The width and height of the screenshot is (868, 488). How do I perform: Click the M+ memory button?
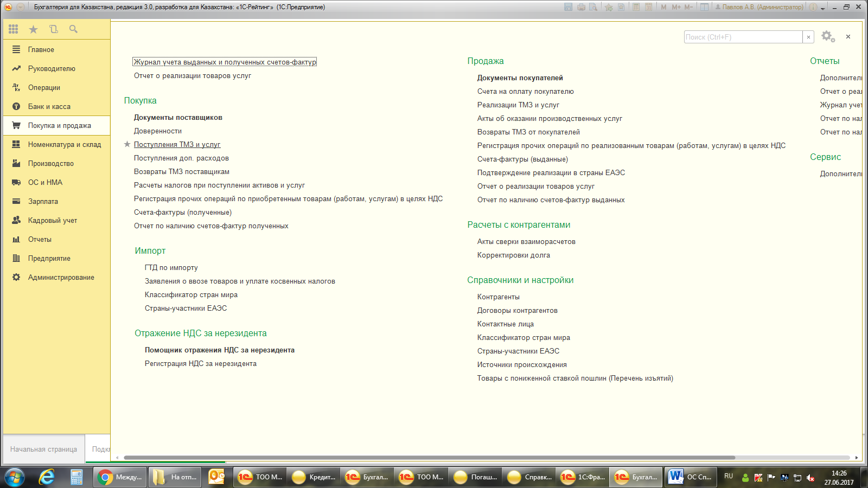(x=676, y=7)
